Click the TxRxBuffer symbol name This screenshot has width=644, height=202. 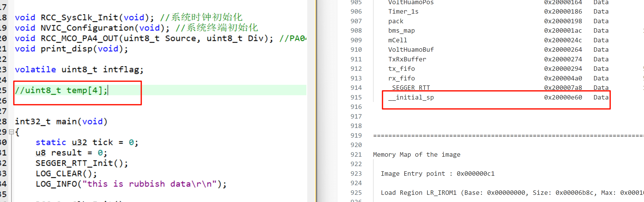coord(407,59)
